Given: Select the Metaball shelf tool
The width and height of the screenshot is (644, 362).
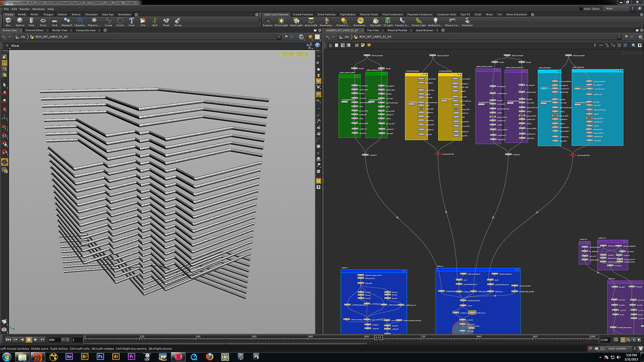Looking at the screenshot, I should [x=66, y=22].
